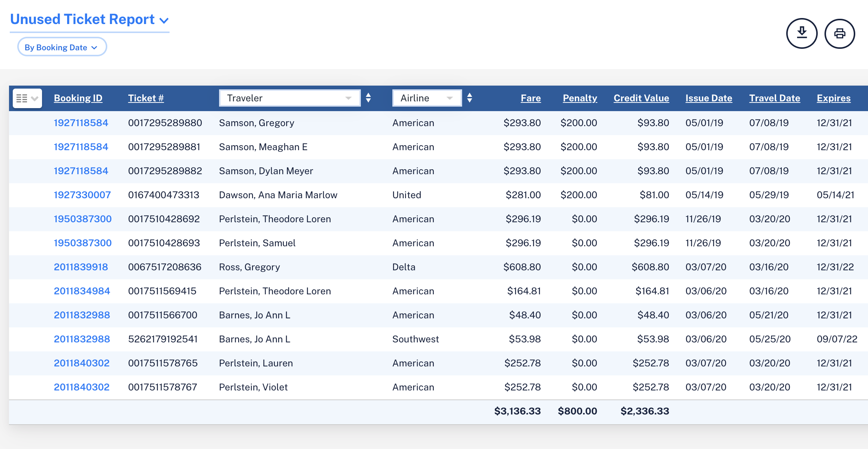
Task: Click the Traveler column sort arrows
Action: pyautogui.click(x=368, y=98)
